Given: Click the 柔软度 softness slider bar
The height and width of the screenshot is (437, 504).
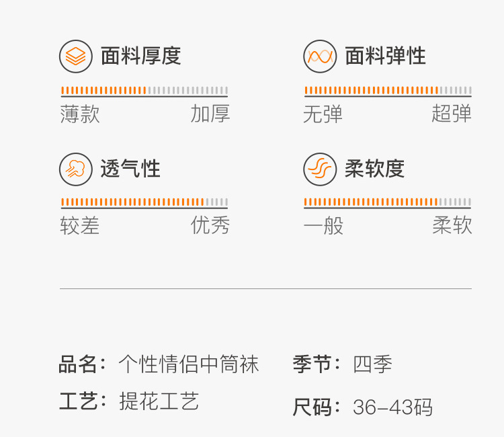Looking at the screenshot, I should (388, 202).
